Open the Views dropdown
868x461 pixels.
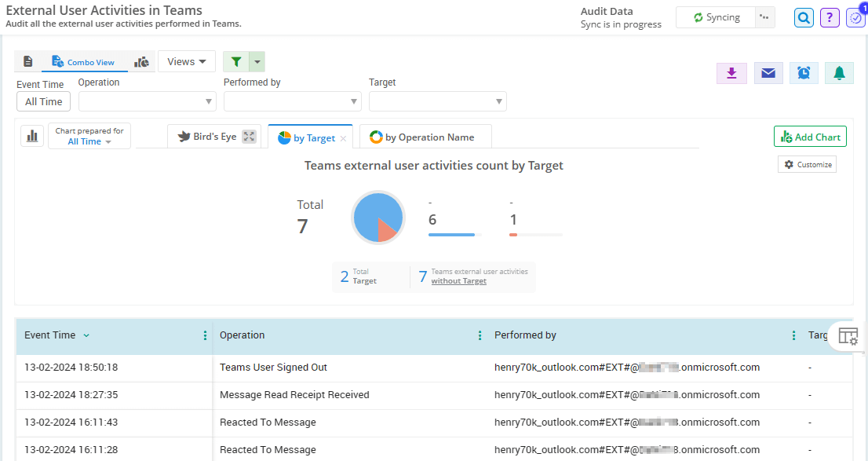(187, 62)
